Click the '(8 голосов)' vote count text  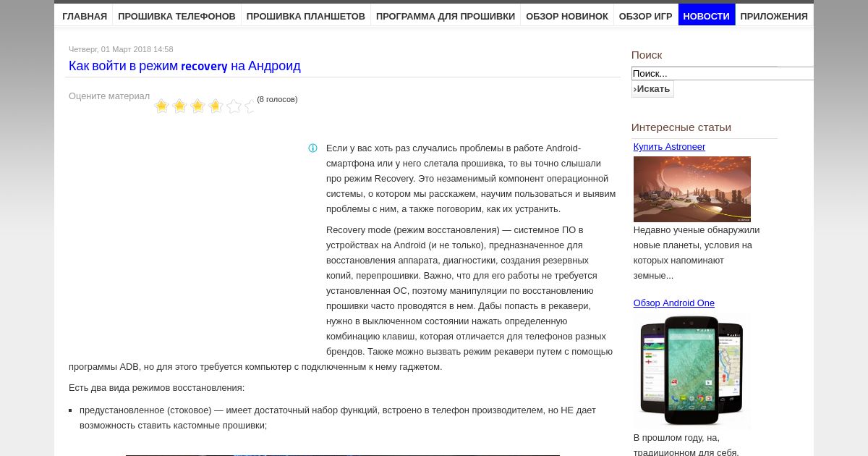(x=277, y=99)
